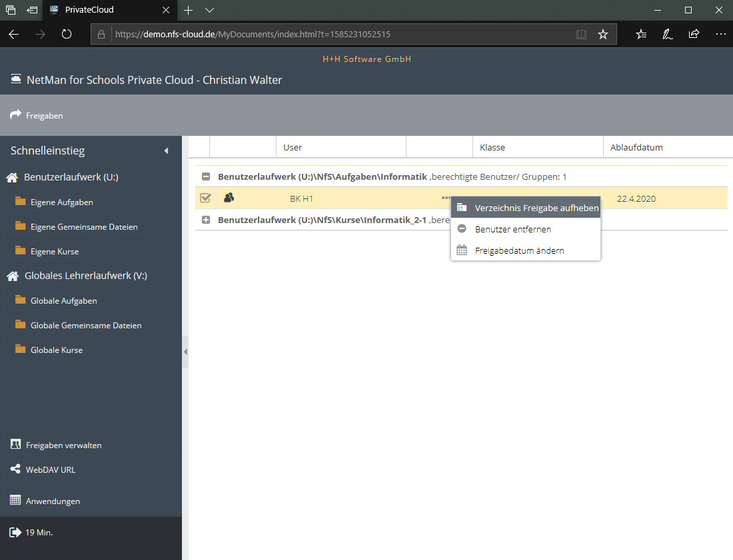Open Globale Gemeinsame Dateien folder
The width and height of the screenshot is (733, 560).
[91, 325]
